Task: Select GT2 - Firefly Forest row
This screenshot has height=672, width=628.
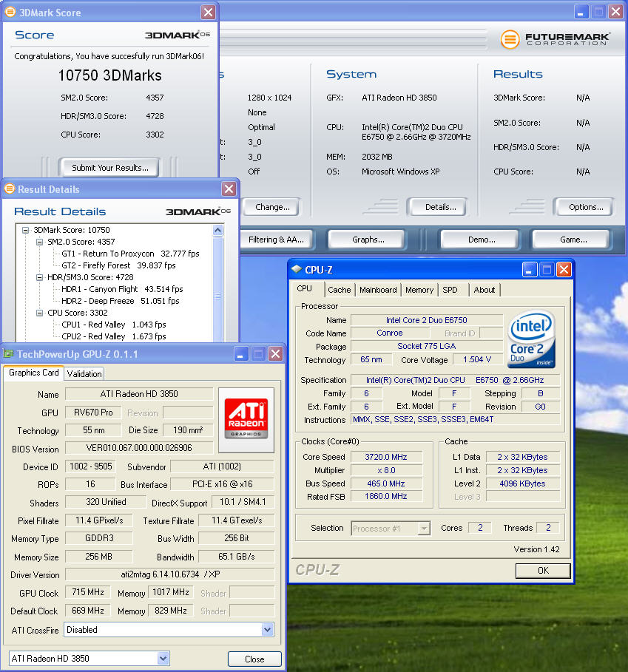Action: (x=118, y=265)
